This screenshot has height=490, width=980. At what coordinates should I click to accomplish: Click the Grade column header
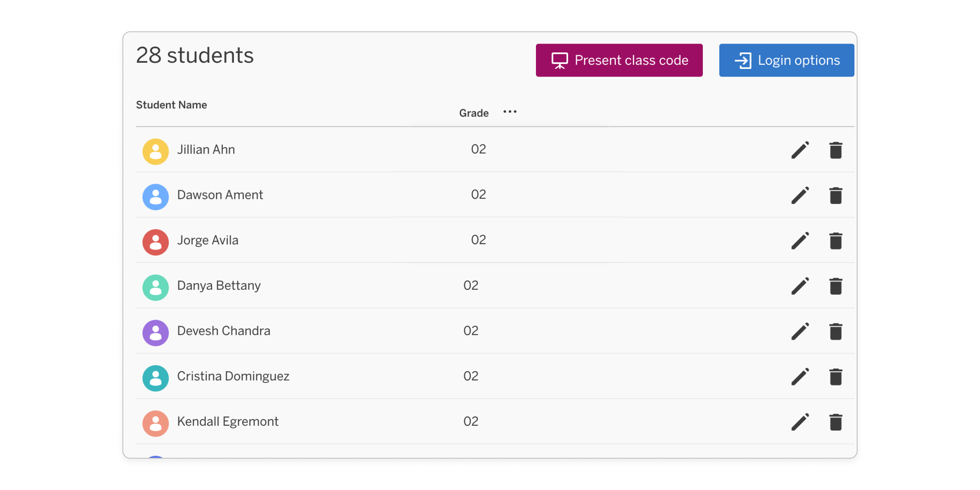click(474, 113)
